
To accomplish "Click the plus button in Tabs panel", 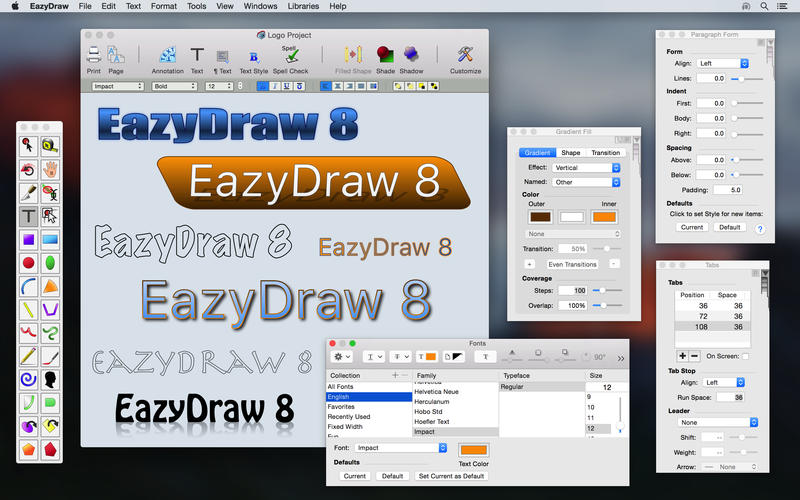I will click(x=683, y=356).
